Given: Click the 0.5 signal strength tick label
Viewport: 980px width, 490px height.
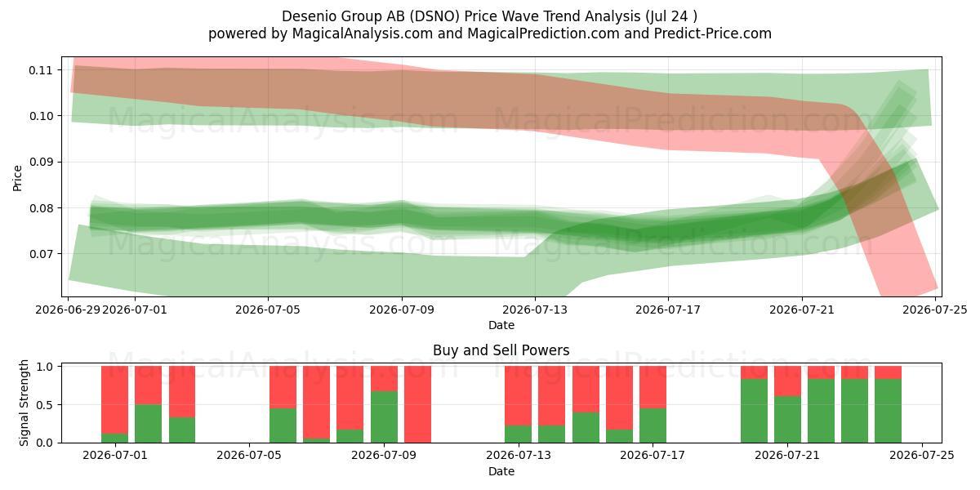Looking at the screenshot, I should pos(45,405).
